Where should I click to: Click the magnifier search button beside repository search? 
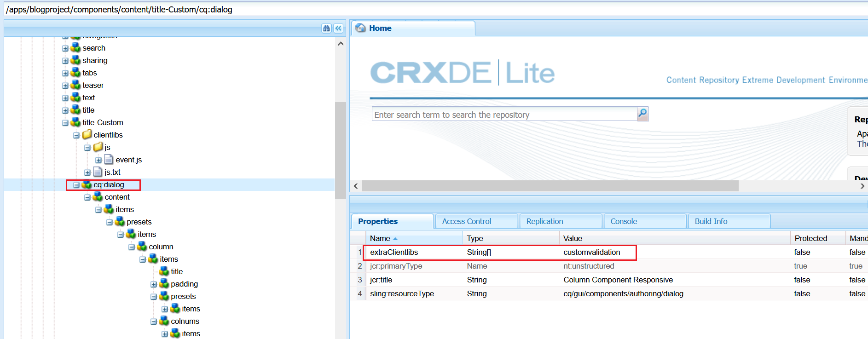(x=642, y=114)
